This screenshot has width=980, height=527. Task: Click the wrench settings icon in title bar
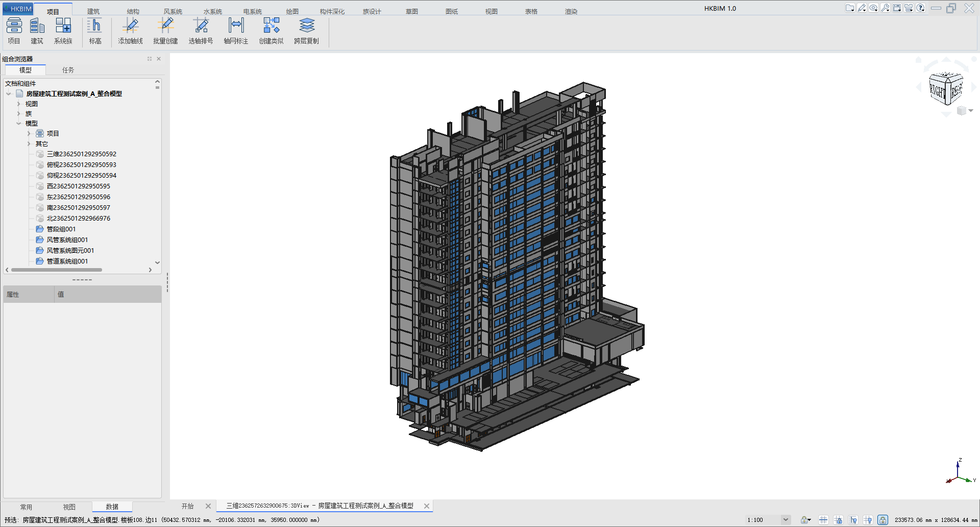(885, 8)
